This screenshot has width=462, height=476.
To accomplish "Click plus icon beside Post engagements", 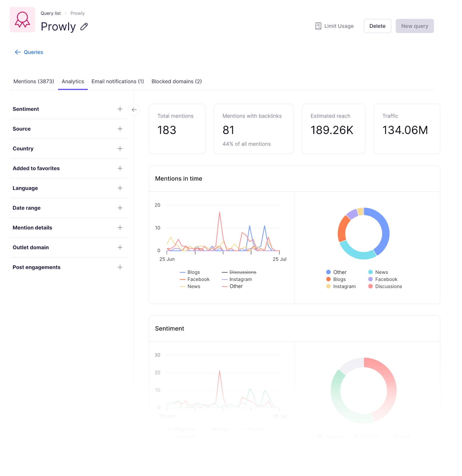I will 120,267.
